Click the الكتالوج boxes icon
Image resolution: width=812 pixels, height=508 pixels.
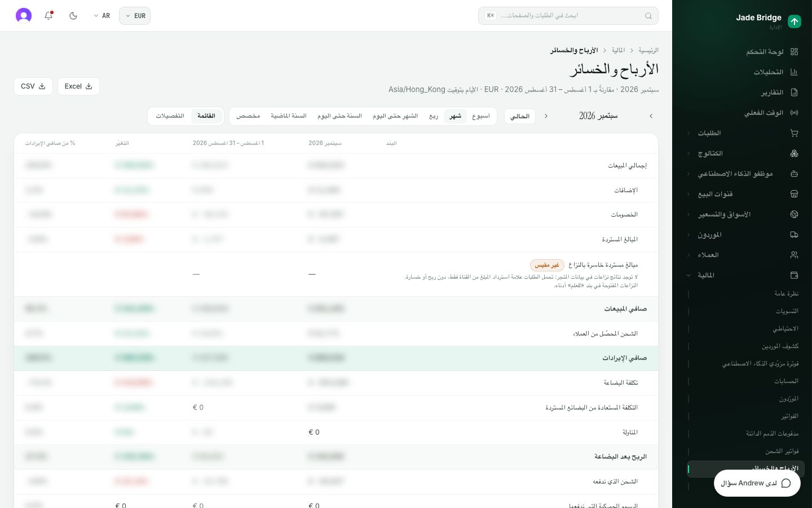(x=795, y=154)
